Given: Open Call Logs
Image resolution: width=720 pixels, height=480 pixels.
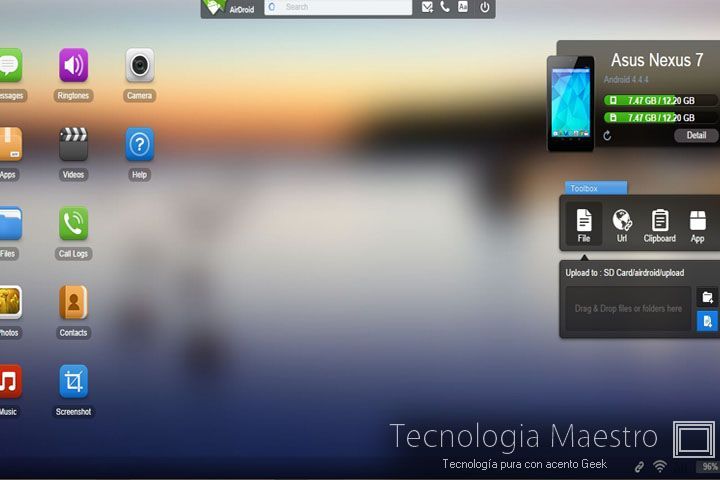Looking at the screenshot, I should click(x=73, y=224).
